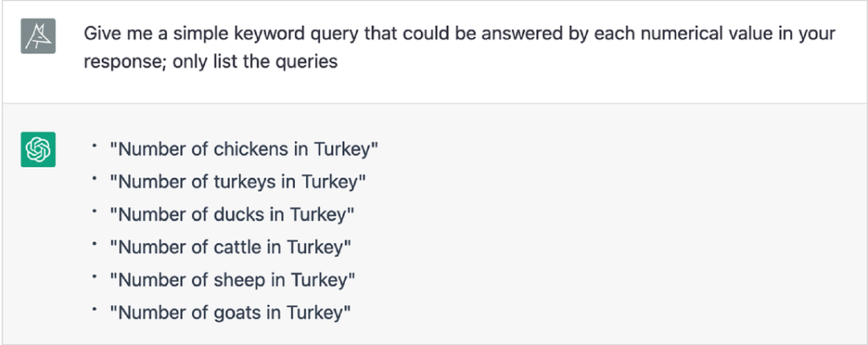
Task: Select the "Number of turkeys in Turkey" line
Action: 237,182
